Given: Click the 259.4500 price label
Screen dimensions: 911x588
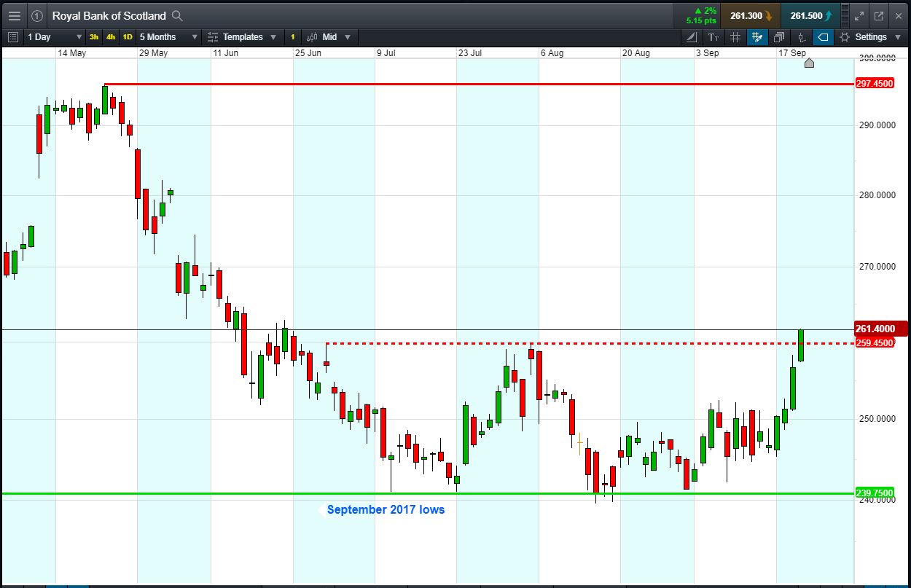Looking at the screenshot, I should click(x=874, y=343).
